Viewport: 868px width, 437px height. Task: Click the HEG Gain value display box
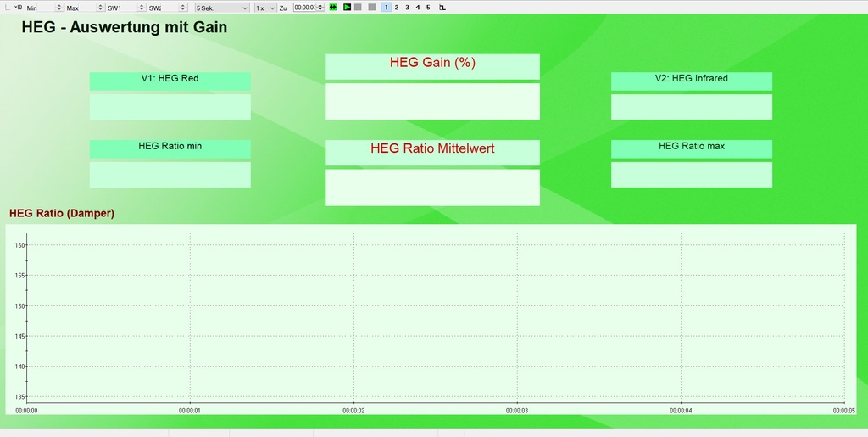432,101
